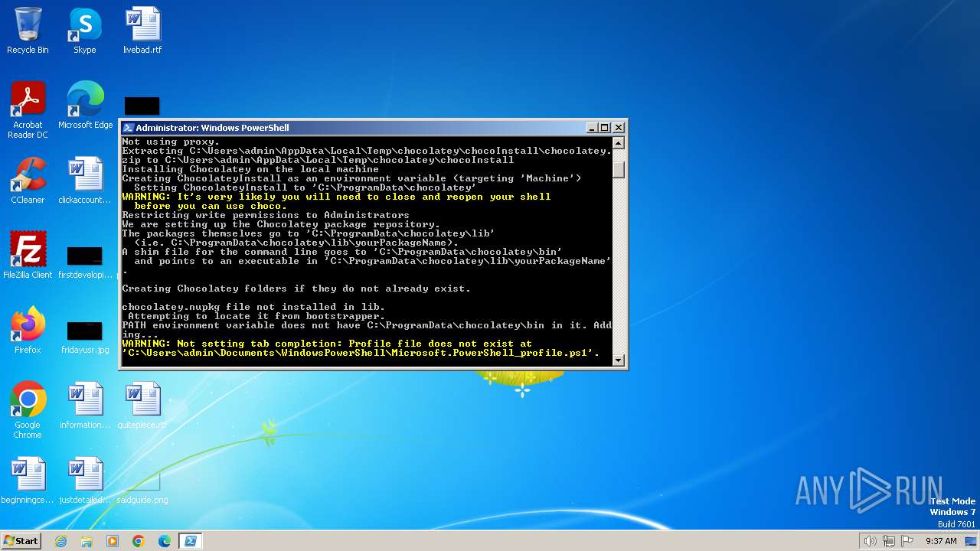This screenshot has width=980, height=551.
Task: Open network status tray icon
Action: (x=889, y=541)
